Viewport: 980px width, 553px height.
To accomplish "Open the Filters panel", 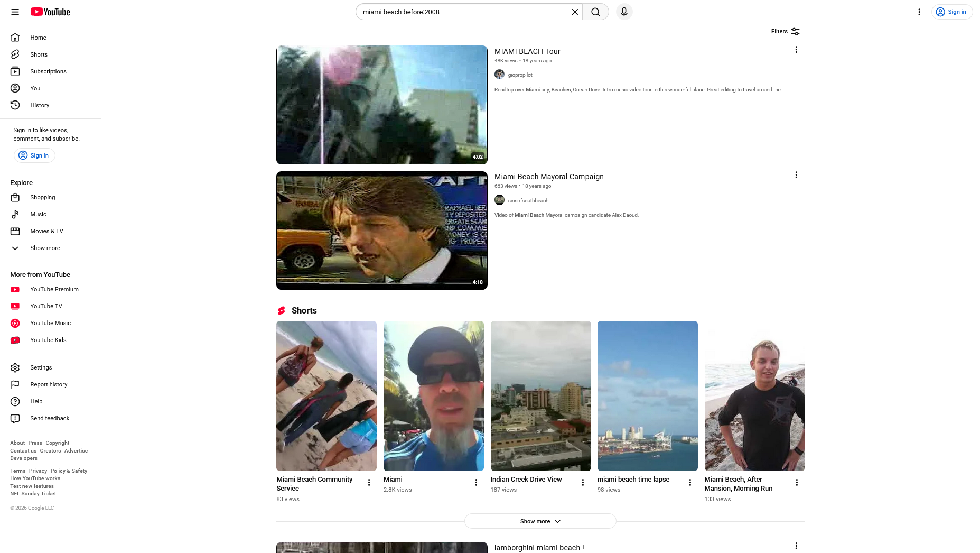I will (785, 31).
